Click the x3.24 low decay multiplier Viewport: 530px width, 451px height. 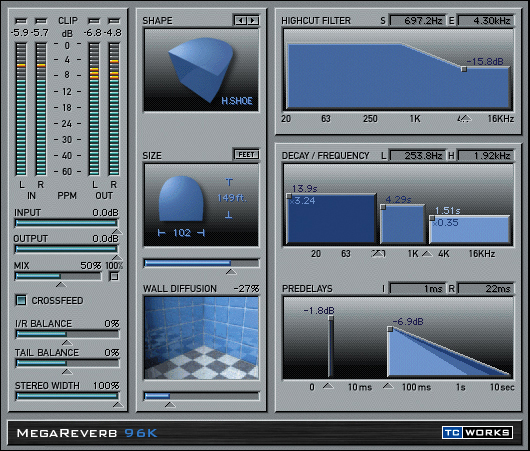[x=303, y=201]
